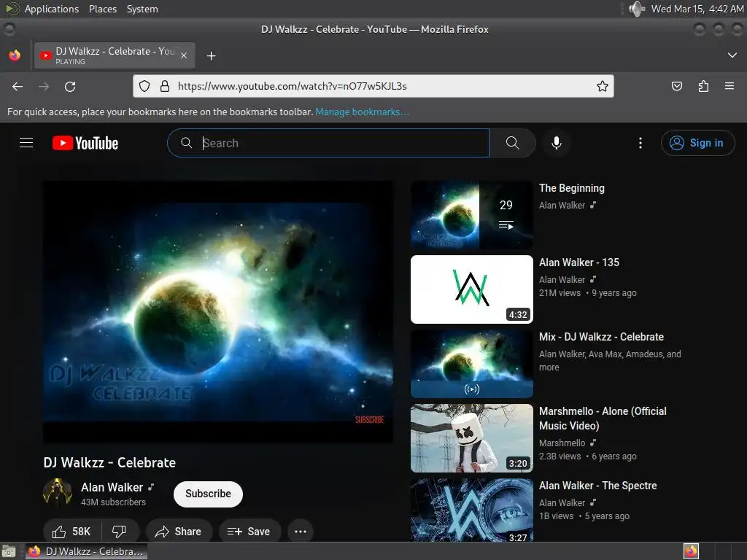Show desktop via bottom-left panel icon

(x=9, y=551)
